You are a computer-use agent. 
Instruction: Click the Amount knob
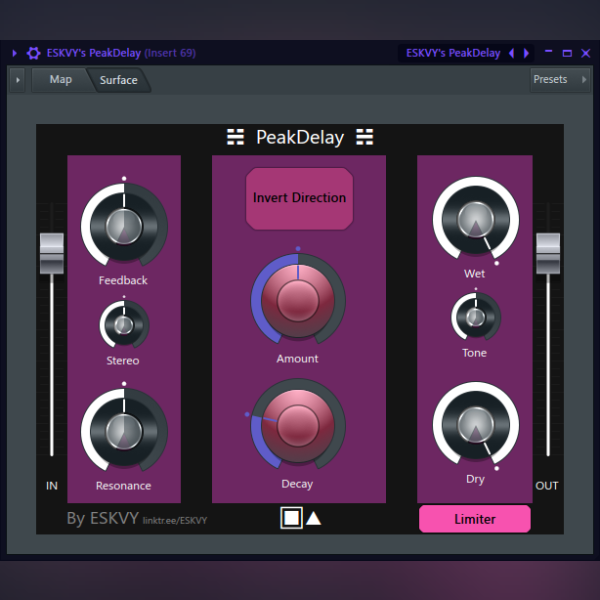click(298, 301)
